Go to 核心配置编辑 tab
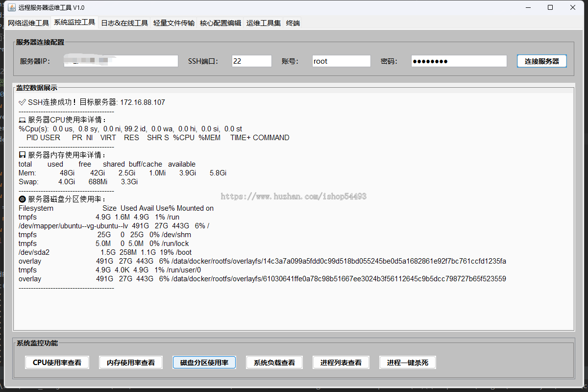Viewport: 588px width, 392px height. [220, 23]
